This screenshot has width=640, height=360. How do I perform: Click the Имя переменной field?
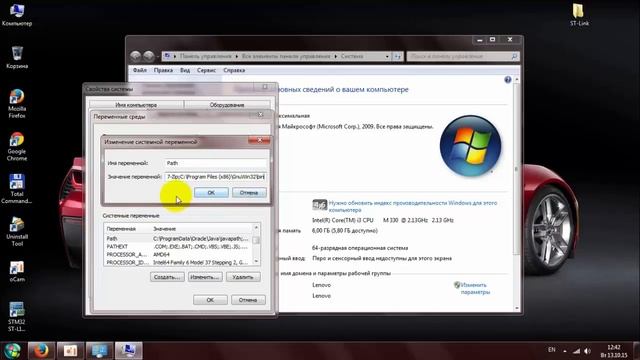coord(216,163)
